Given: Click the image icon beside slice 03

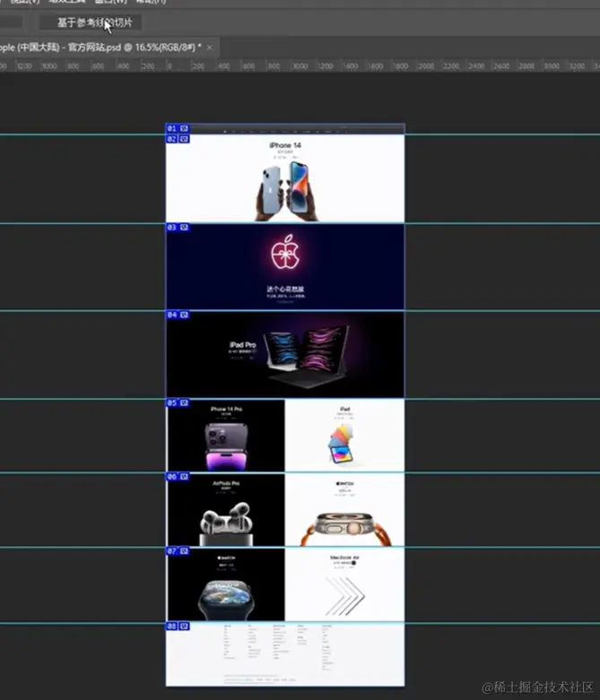Looking at the screenshot, I should [x=184, y=228].
